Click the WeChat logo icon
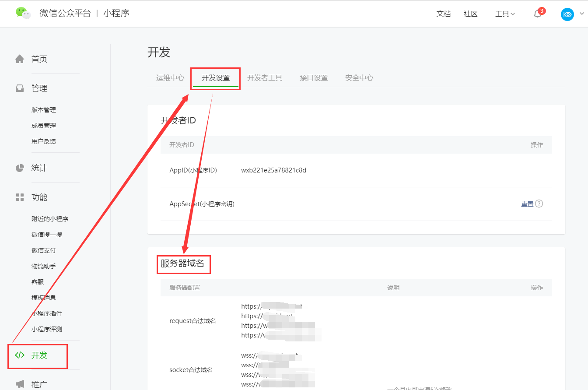The height and width of the screenshot is (390, 588). click(23, 13)
